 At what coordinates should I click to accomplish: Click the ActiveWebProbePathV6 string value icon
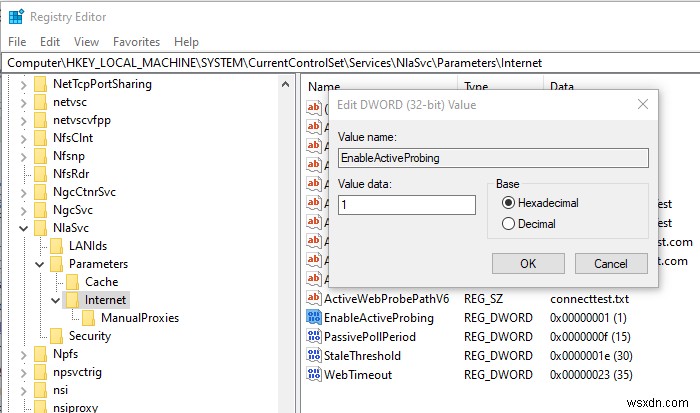click(314, 298)
